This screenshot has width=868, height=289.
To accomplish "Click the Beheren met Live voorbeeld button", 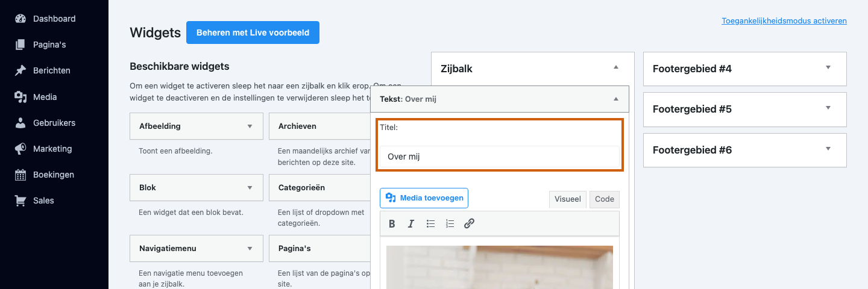I will click(253, 33).
